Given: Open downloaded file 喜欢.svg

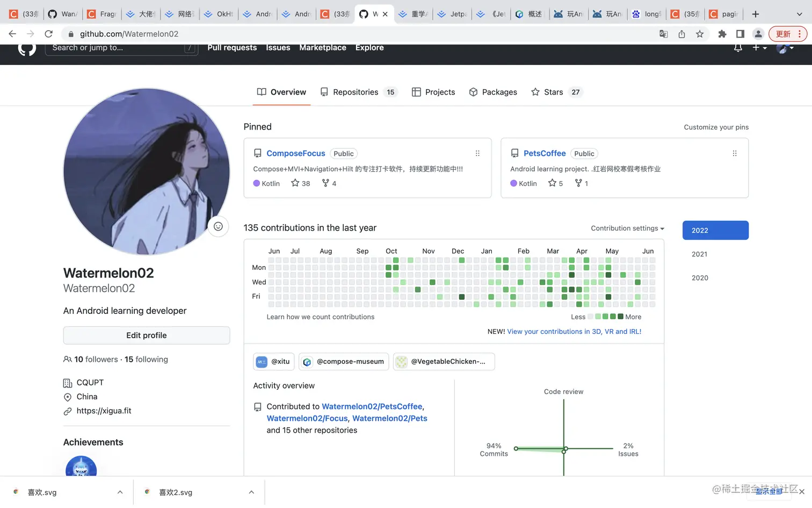Looking at the screenshot, I should tap(42, 492).
